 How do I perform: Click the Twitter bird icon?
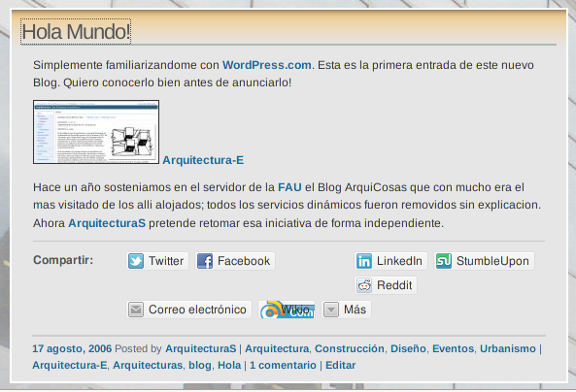coord(136,261)
